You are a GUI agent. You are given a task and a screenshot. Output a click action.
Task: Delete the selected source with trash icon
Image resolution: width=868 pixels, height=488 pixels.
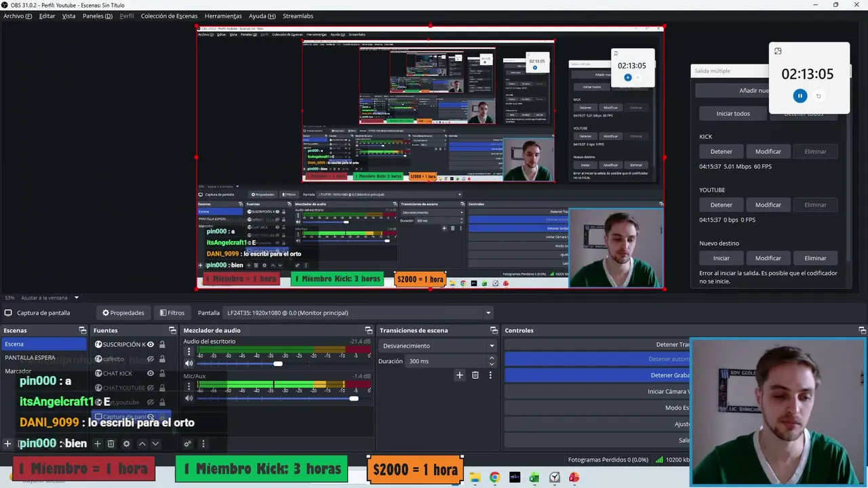tap(111, 444)
